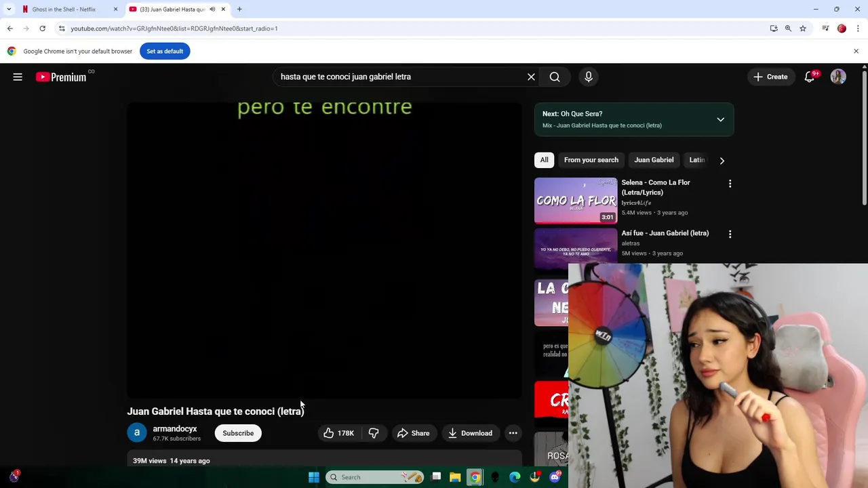Close the Juan Gabriel YouTube tab
Screen dimensions: 868x488
coord(223,9)
